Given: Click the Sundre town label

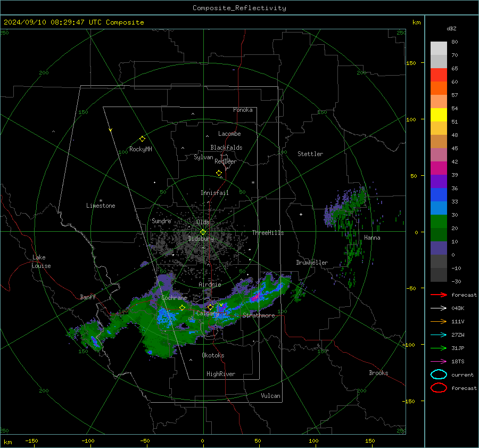Looking at the screenshot, I should click(161, 221).
